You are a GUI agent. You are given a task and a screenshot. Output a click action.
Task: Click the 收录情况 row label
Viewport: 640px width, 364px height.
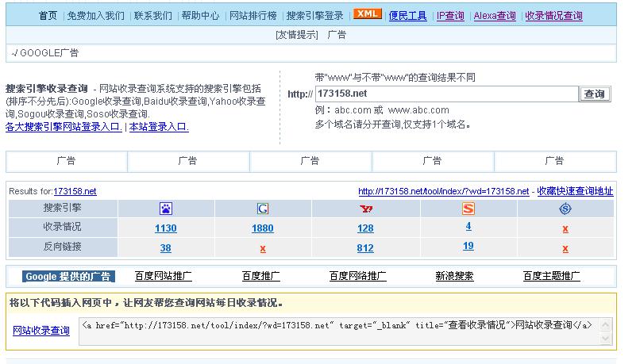[63, 227]
